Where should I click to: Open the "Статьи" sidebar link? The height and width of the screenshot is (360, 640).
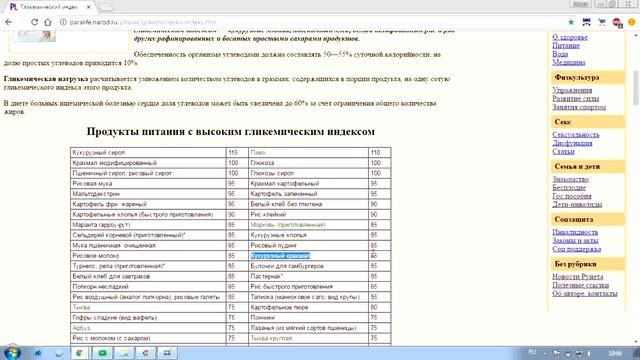[563, 151]
